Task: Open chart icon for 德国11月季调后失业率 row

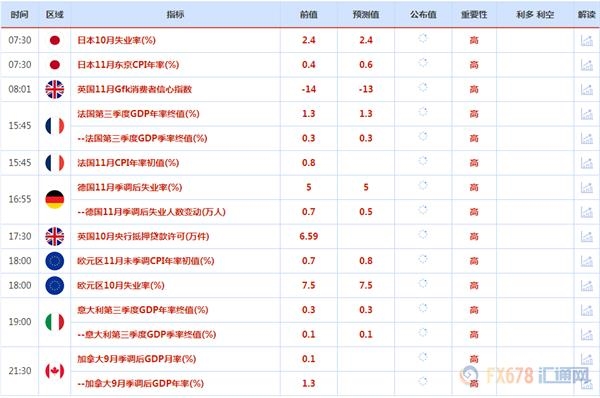Action: tap(587, 187)
